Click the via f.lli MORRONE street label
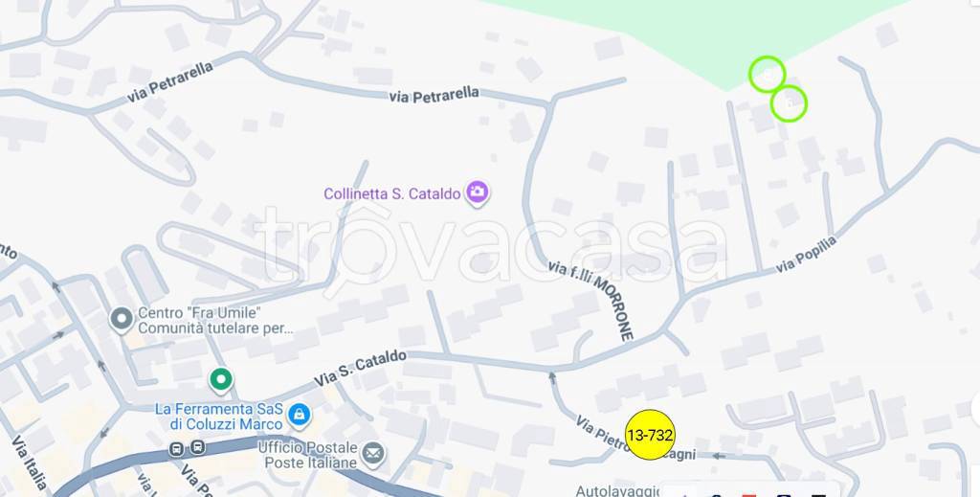This screenshot has height=497, width=980. [x=590, y=300]
